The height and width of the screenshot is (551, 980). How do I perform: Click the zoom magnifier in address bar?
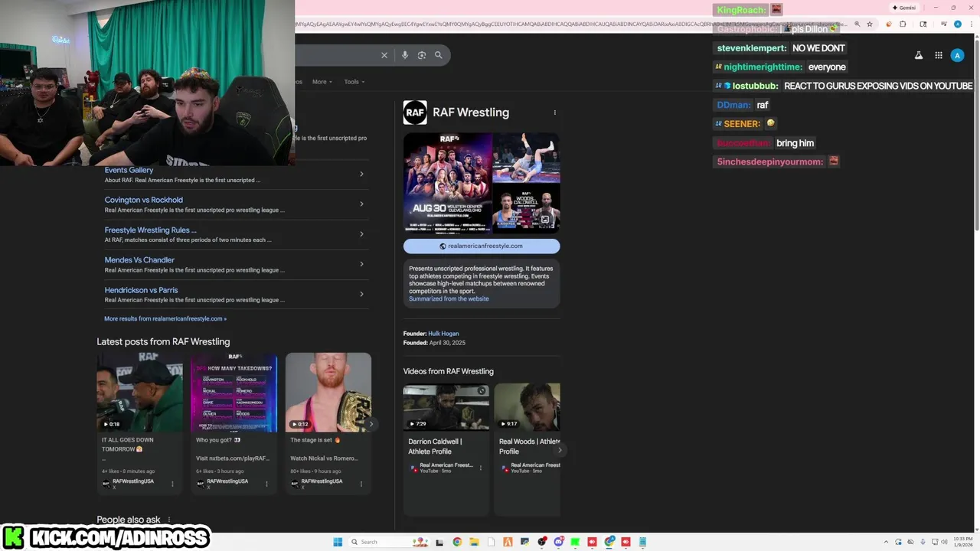857,24
